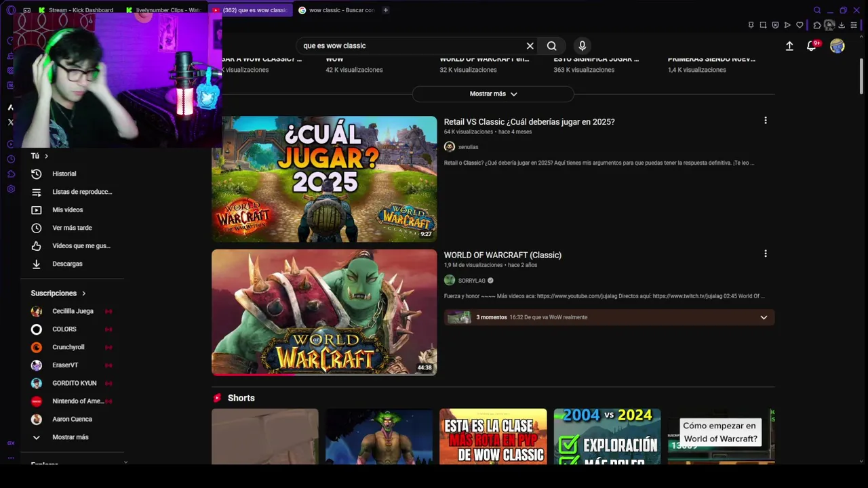Activate the snapshot capture icon
The width and height of the screenshot is (868, 488).
point(763,25)
